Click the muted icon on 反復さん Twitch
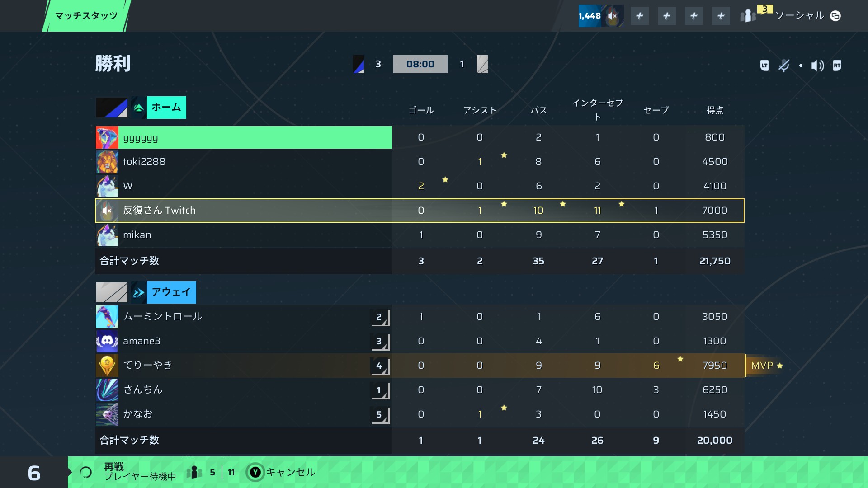Image resolution: width=868 pixels, height=488 pixels. (107, 211)
